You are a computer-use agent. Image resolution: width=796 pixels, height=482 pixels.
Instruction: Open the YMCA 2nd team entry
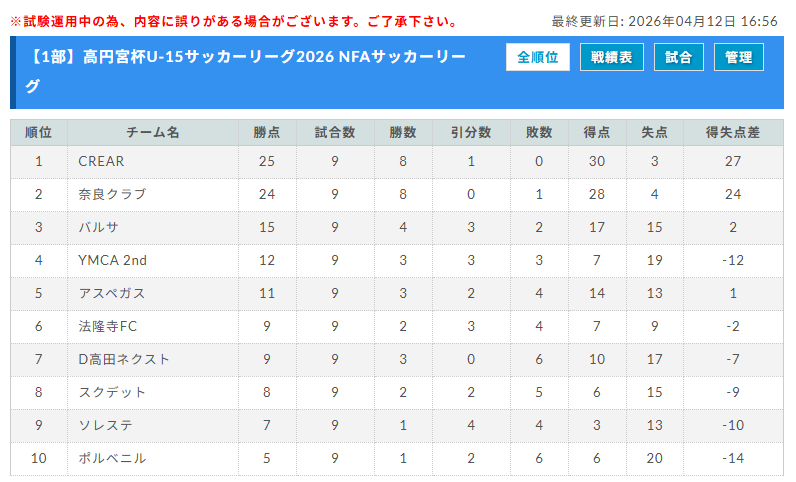click(112, 260)
